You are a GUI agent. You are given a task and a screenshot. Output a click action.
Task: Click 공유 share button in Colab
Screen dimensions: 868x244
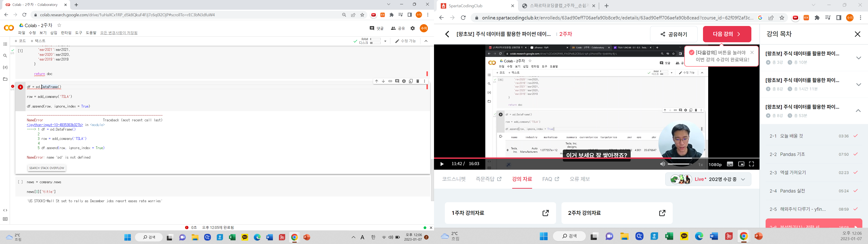click(398, 28)
